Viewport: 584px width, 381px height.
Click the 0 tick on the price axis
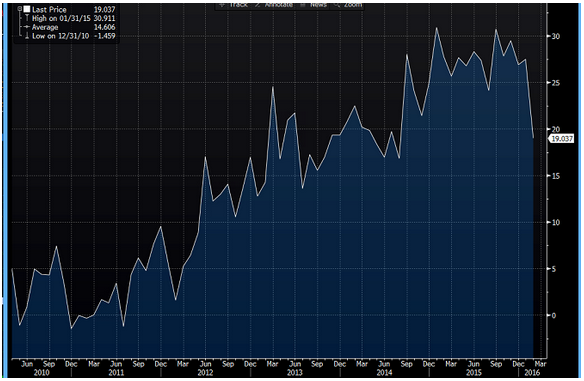[x=554, y=315]
